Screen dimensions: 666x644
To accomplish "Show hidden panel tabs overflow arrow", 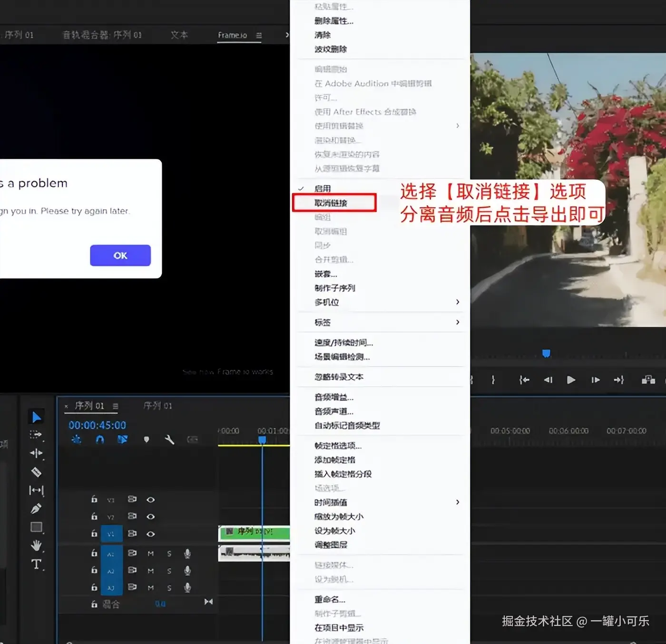I will (287, 35).
